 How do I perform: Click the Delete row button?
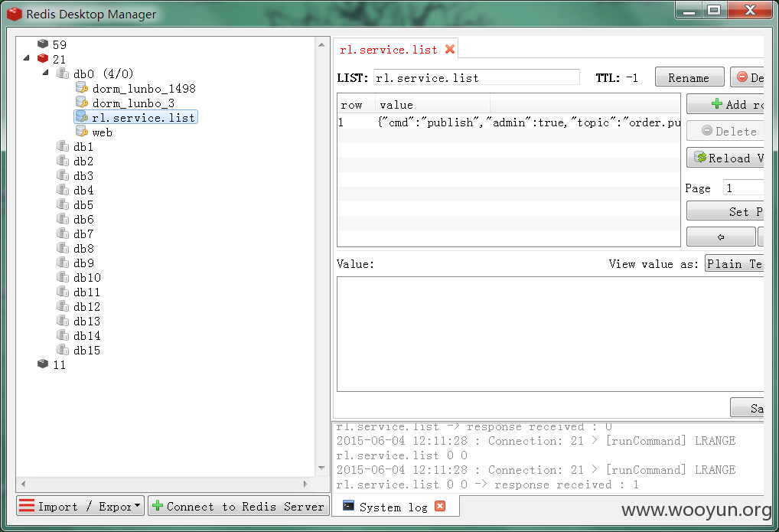(x=726, y=131)
